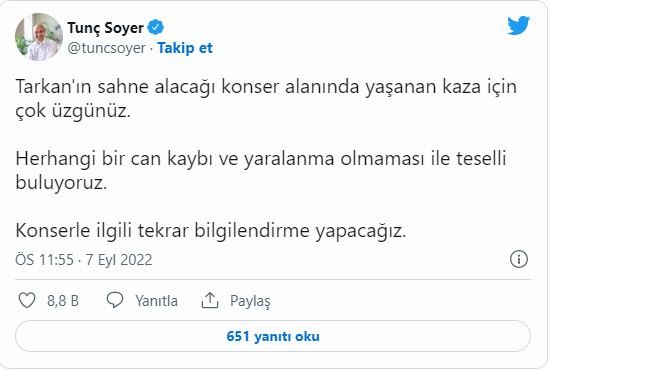Screen dimensions: 670x371
Task: Follow via Takip et link
Action: (185, 48)
